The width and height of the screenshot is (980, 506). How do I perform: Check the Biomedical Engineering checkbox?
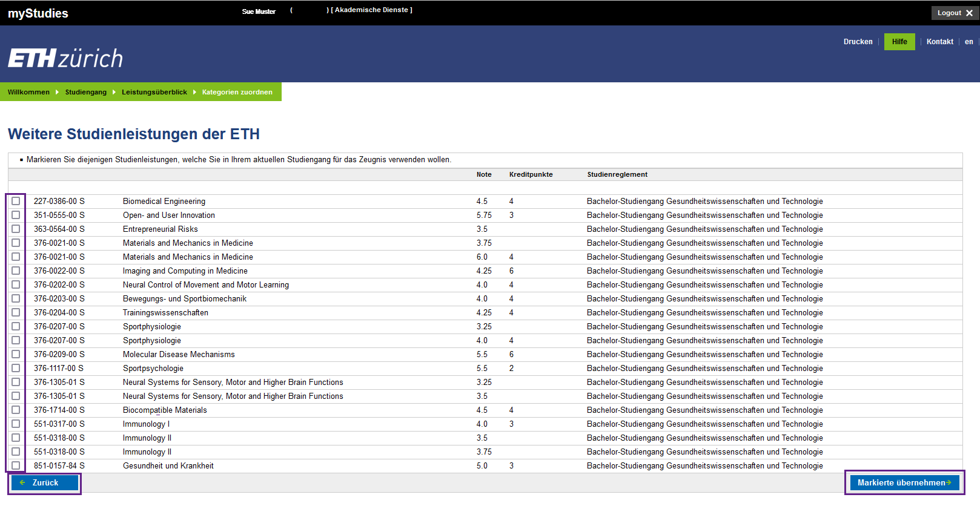(16, 201)
